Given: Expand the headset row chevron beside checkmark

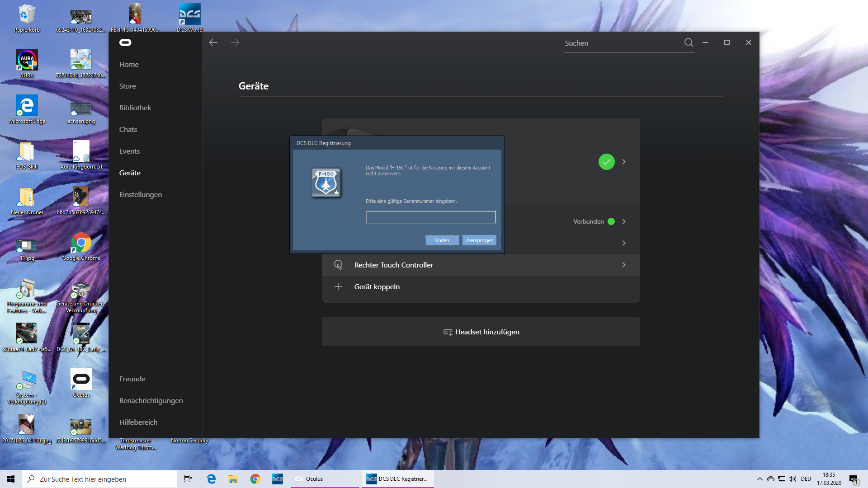Looking at the screenshot, I should tap(624, 162).
